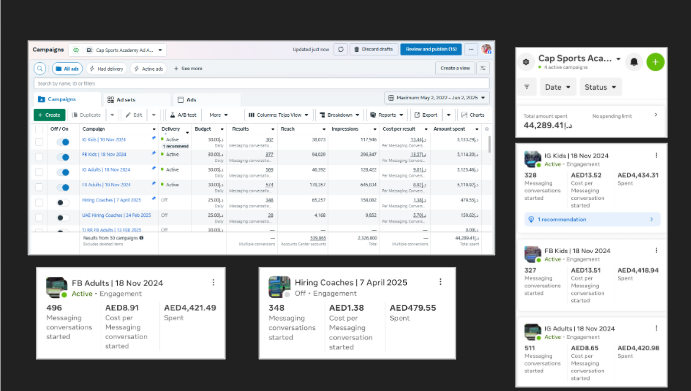Open the notifications bell in mobile panel

point(634,62)
